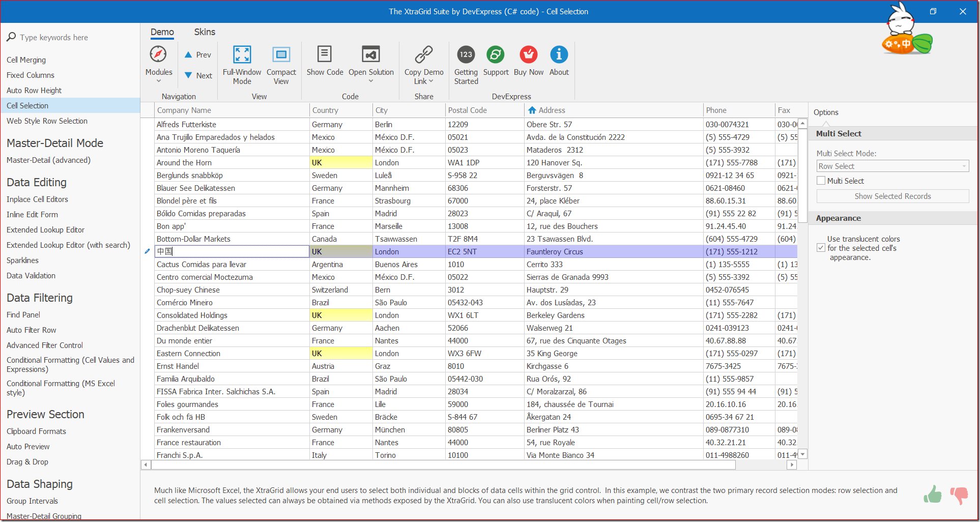
Task: Expand the Open Solution dropdown arrow
Action: coord(371,81)
